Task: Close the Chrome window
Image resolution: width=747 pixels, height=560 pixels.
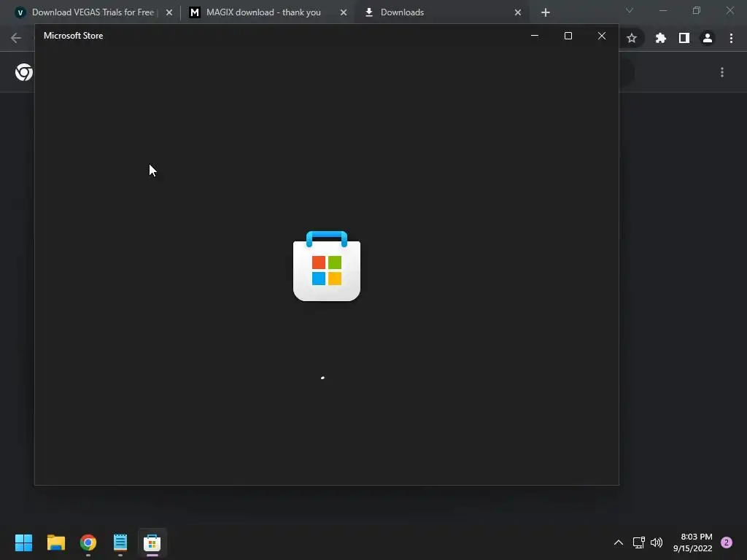Action: (729, 10)
